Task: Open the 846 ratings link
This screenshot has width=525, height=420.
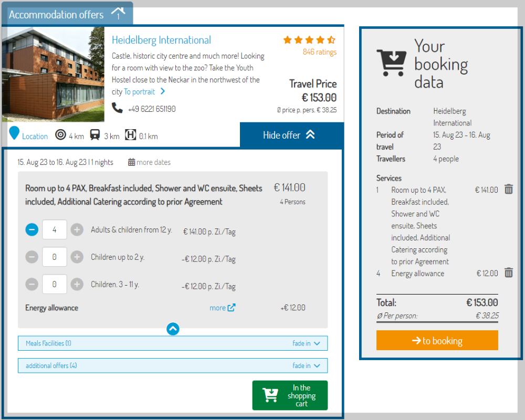Action: 319,52
